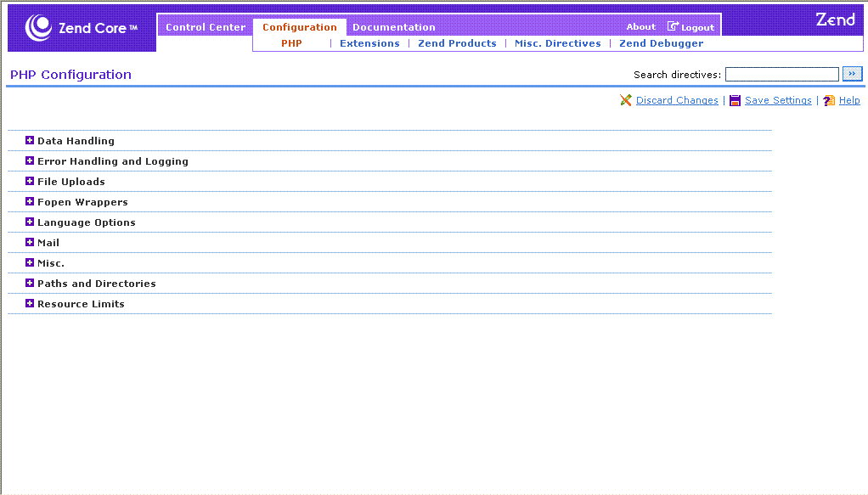
Task: Click the PHP Configuration page heading
Action: click(x=70, y=75)
